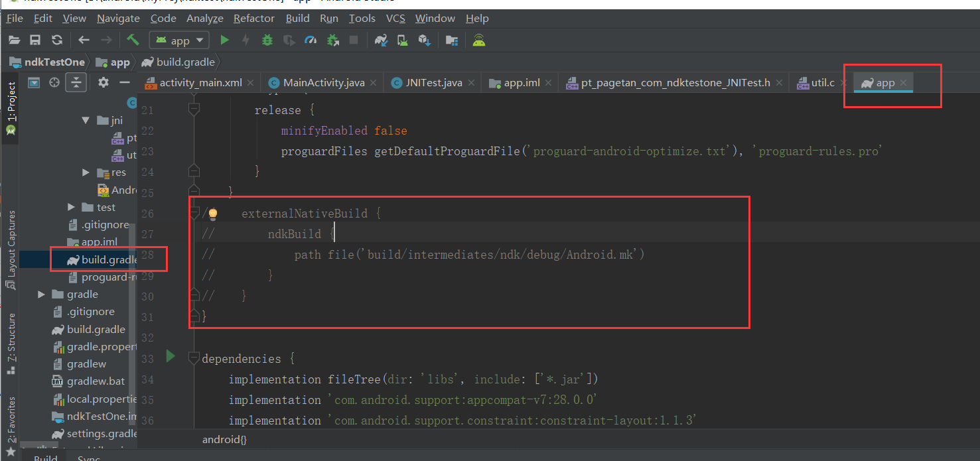Close the MainActivity.java tab
The width and height of the screenshot is (980, 461).
tap(373, 83)
